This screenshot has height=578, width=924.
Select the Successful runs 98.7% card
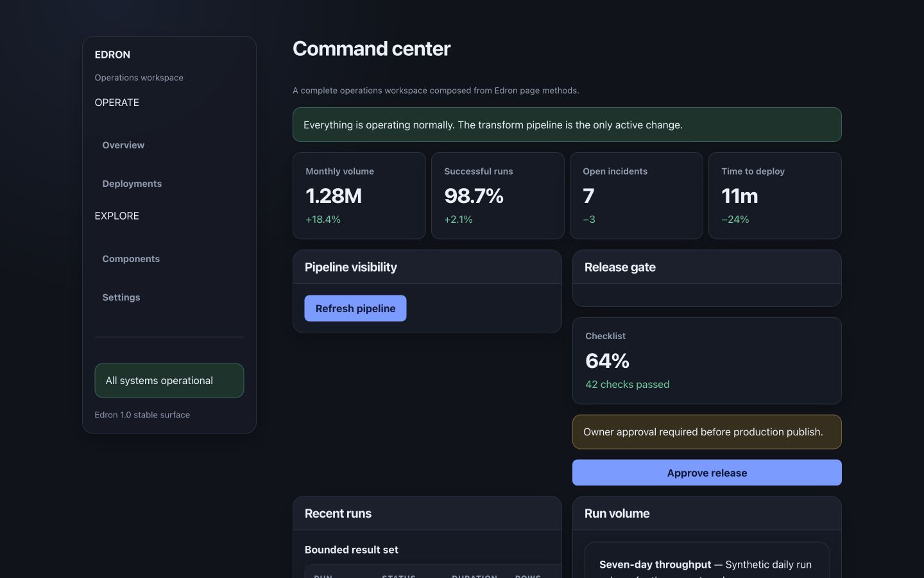tap(498, 196)
